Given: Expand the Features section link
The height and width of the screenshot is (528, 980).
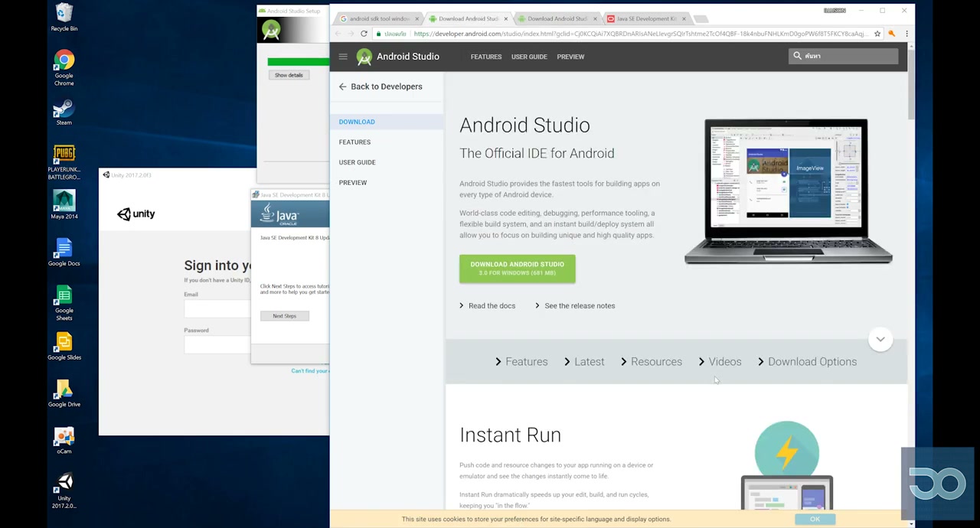Looking at the screenshot, I should tap(521, 362).
